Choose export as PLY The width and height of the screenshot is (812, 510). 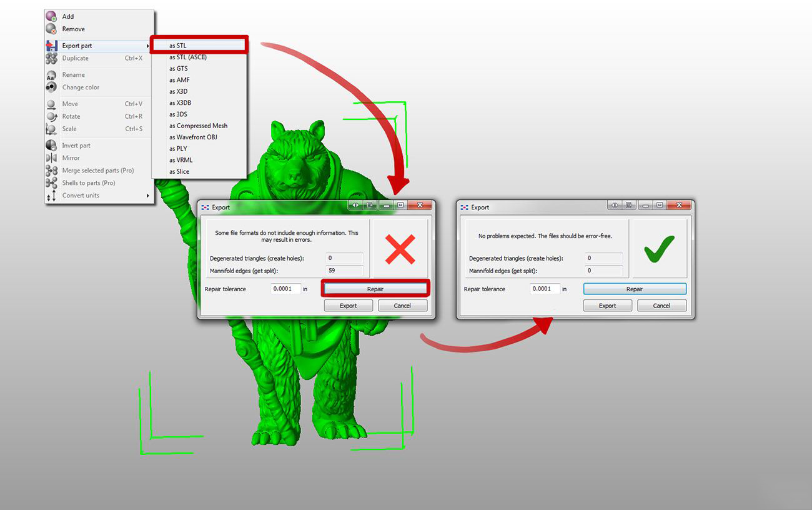[x=200, y=149]
